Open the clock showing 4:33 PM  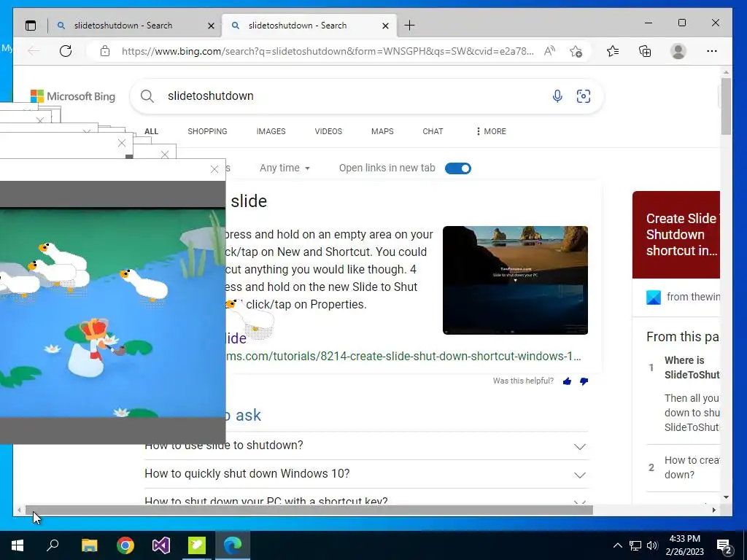click(x=684, y=545)
